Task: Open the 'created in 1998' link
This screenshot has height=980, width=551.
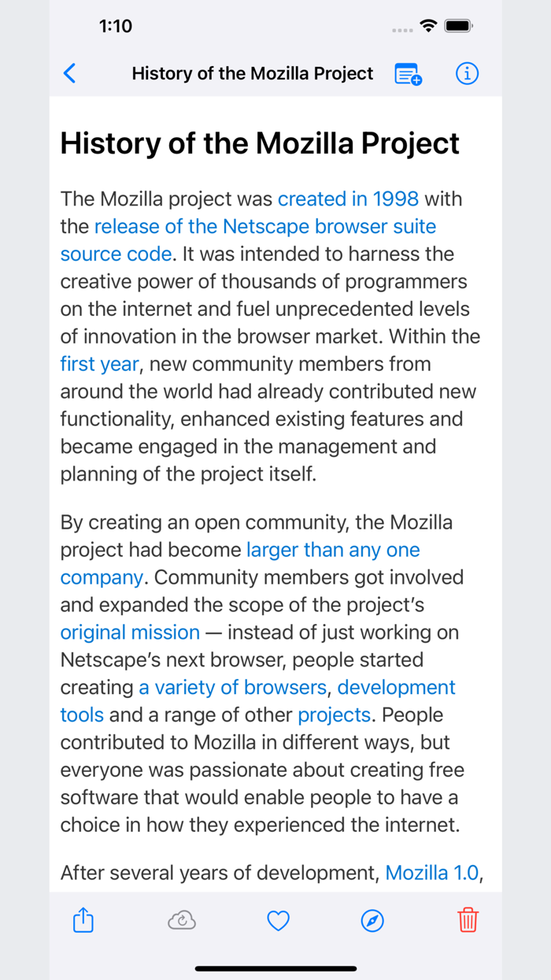Action: (x=349, y=199)
